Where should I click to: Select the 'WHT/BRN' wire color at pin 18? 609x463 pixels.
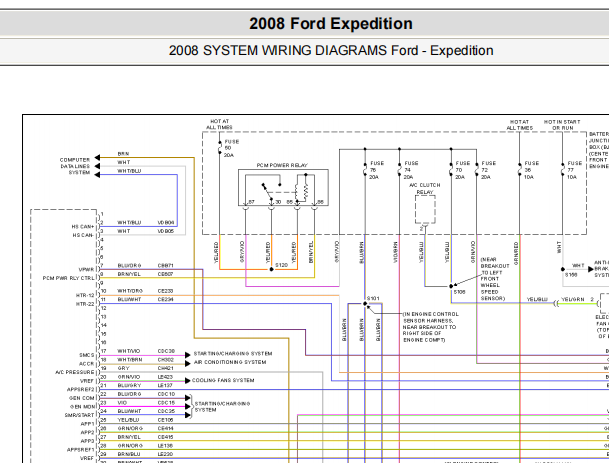click(x=130, y=360)
